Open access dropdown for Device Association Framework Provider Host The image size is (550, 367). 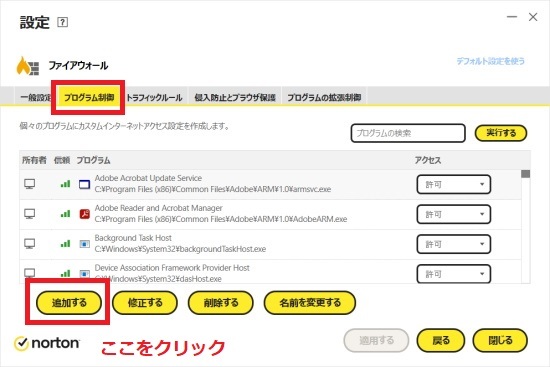[454, 274]
